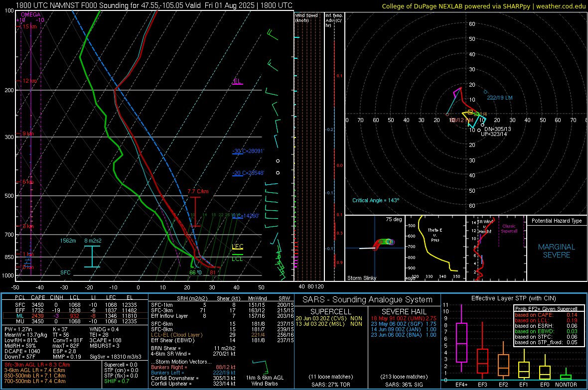Click the 'SARS: 36% SIG' text
Image resolution: width=588 pixels, height=390 pixels.
[404, 385]
